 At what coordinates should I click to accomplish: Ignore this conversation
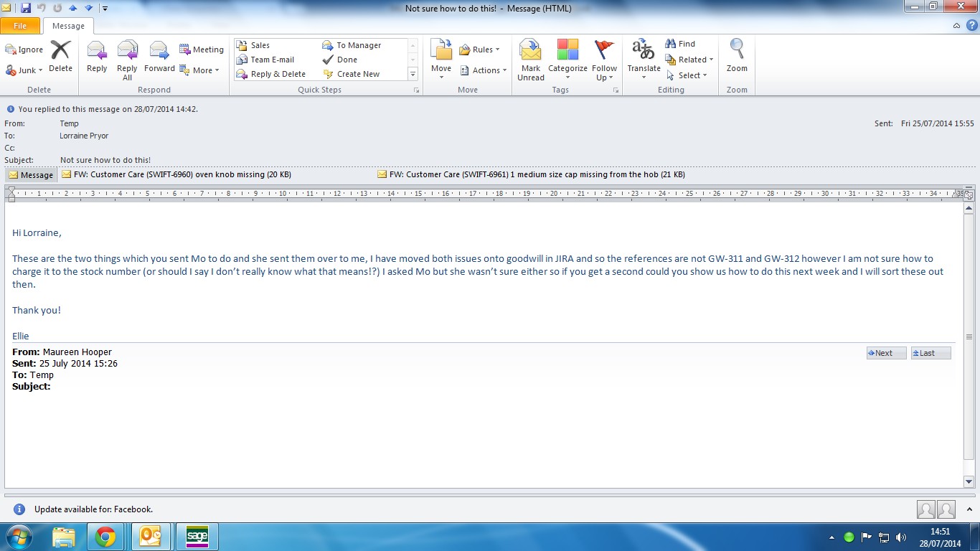point(24,50)
